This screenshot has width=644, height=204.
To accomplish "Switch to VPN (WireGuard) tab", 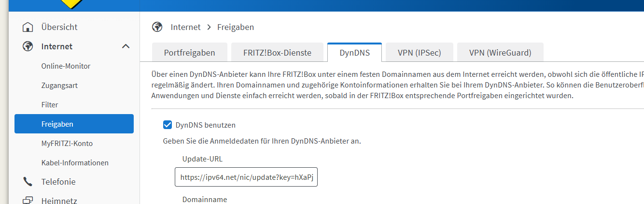I will pyautogui.click(x=500, y=53).
